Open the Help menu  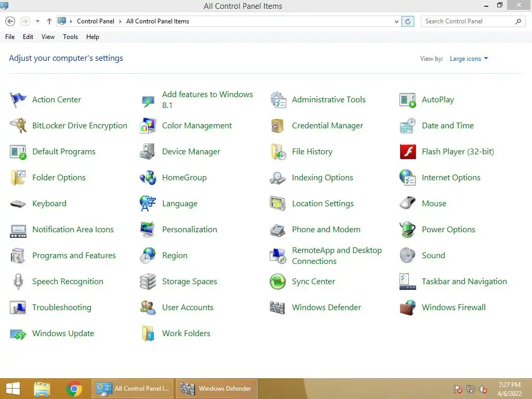[x=92, y=37]
